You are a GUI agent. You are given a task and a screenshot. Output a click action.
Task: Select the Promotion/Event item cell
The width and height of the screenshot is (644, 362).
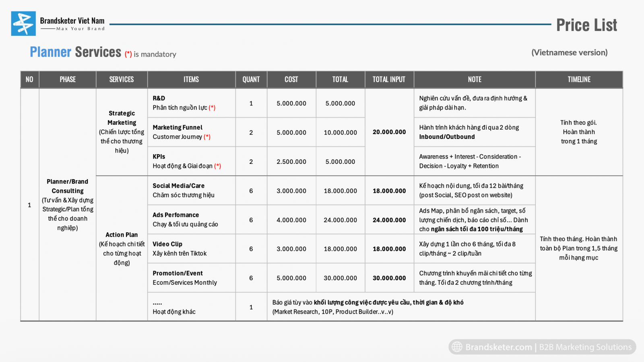point(185,278)
